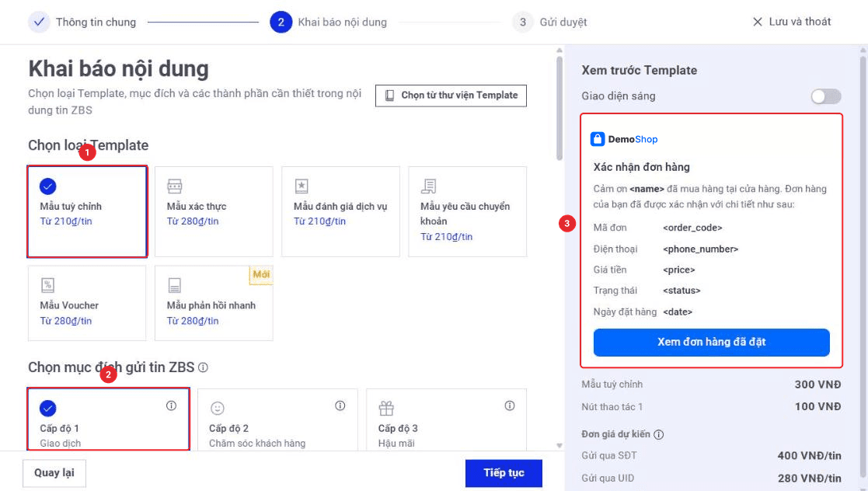Screen dimensions: 868x491
Task: Click the star icon of Mẫu đánh giá dịch vụ
Action: [x=302, y=186]
